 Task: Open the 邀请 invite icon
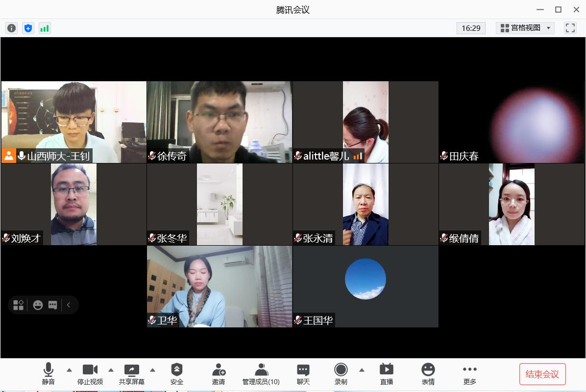[x=219, y=374]
